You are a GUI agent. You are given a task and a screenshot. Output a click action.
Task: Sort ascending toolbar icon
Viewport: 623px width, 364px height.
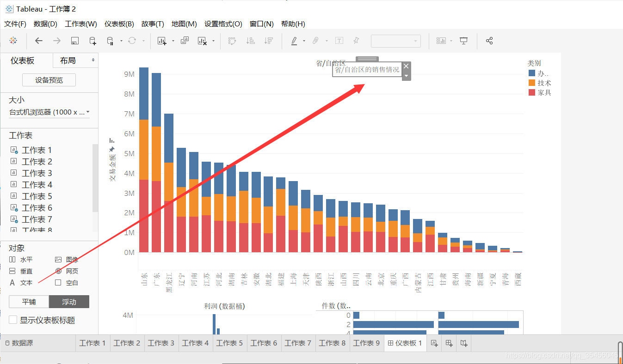[x=251, y=41]
